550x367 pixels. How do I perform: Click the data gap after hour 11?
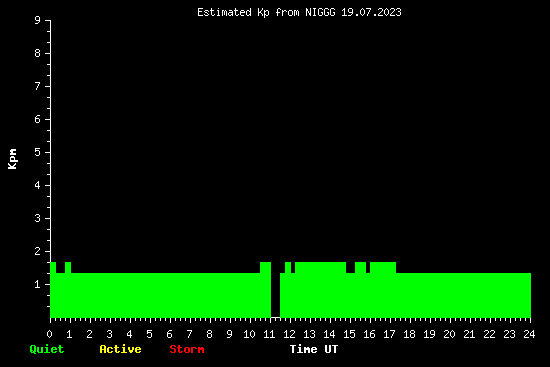pyautogui.click(x=275, y=295)
